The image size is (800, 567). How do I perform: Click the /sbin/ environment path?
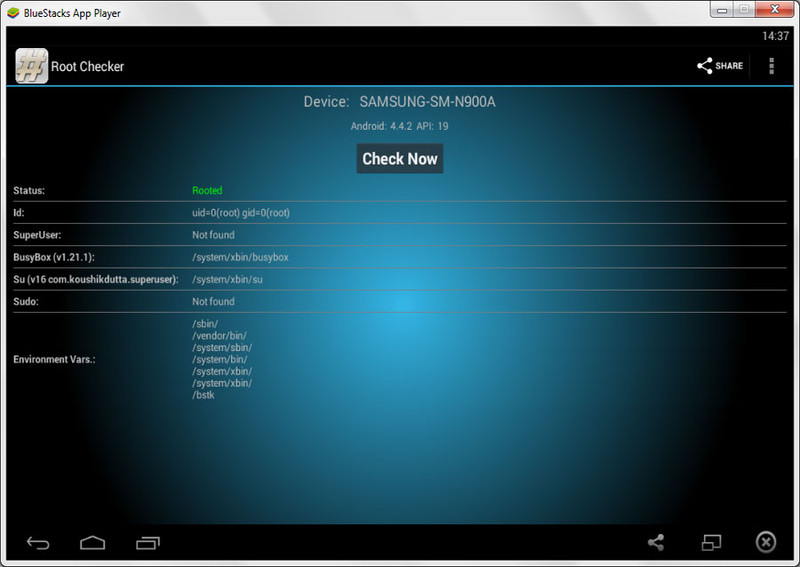click(205, 324)
